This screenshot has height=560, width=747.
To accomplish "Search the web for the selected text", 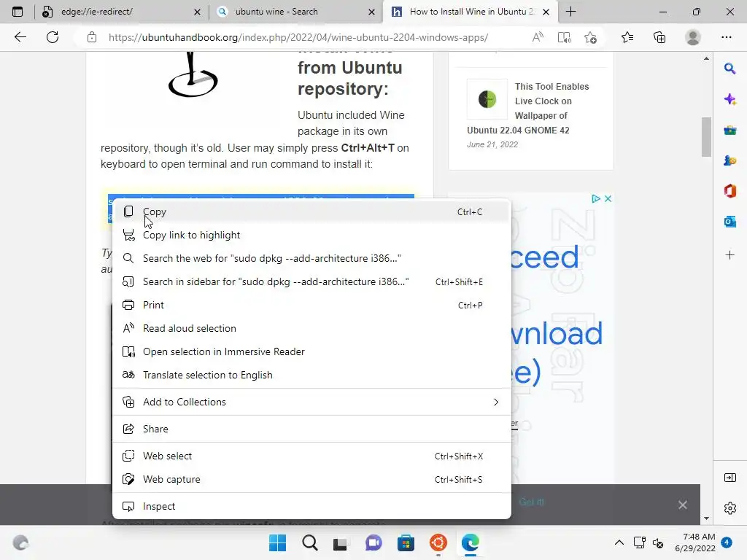I will click(311, 259).
